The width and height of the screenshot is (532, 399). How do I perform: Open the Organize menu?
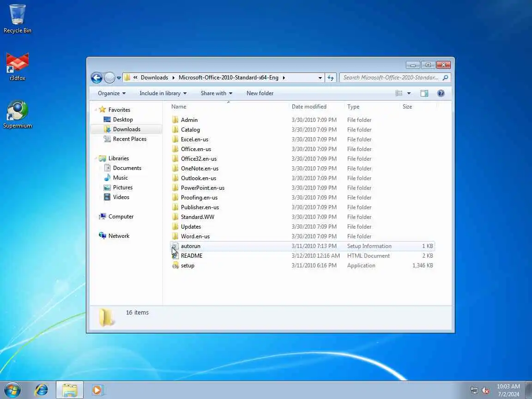[112, 93]
